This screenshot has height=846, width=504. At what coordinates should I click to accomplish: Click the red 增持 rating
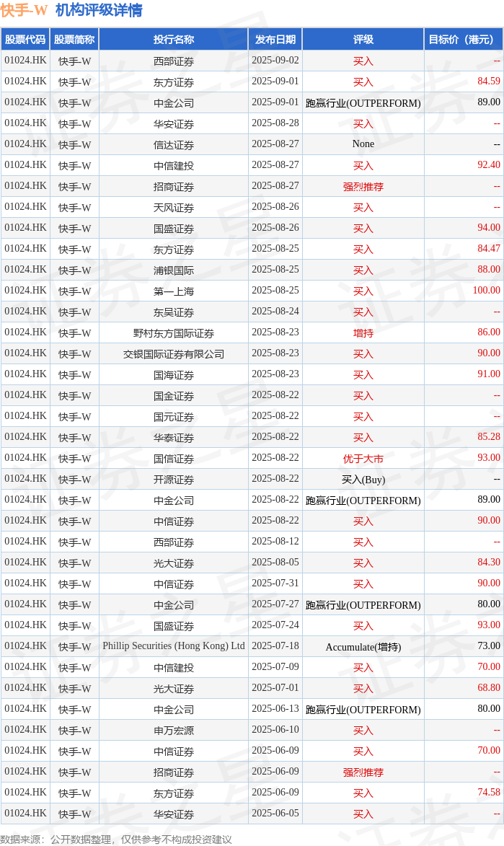coord(363,333)
